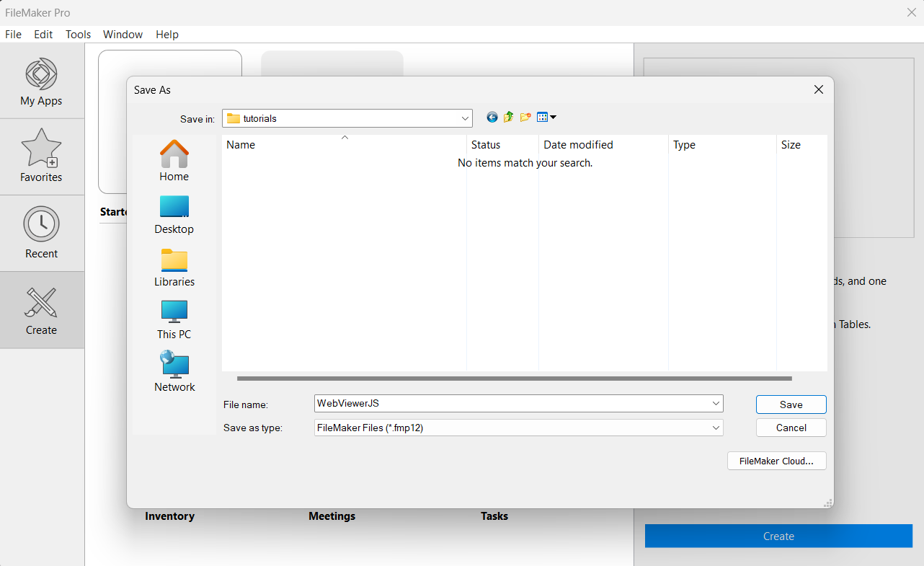This screenshot has width=924, height=566.
Task: Click the blue Create button
Action: (x=778, y=536)
